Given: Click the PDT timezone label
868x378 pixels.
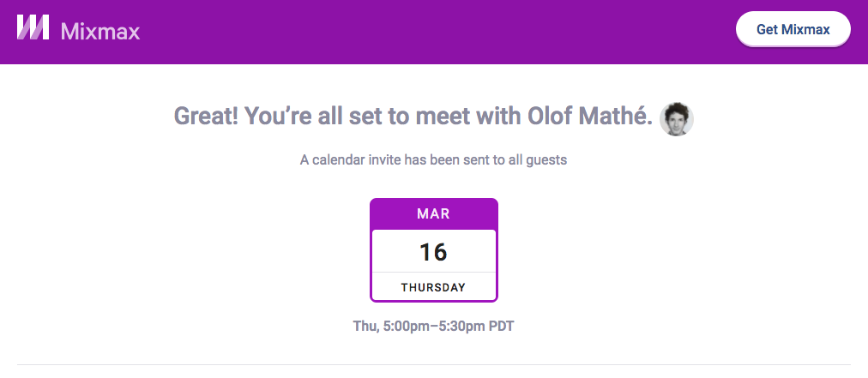Looking at the screenshot, I should point(501,326).
